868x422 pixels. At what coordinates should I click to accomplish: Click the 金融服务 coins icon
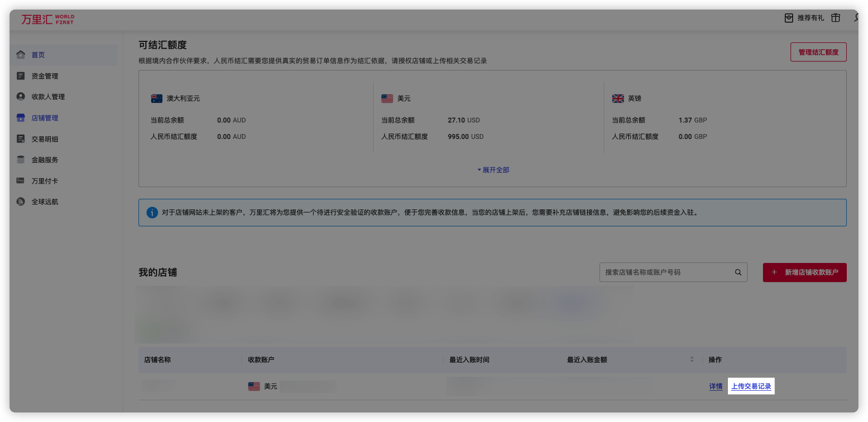click(x=21, y=160)
